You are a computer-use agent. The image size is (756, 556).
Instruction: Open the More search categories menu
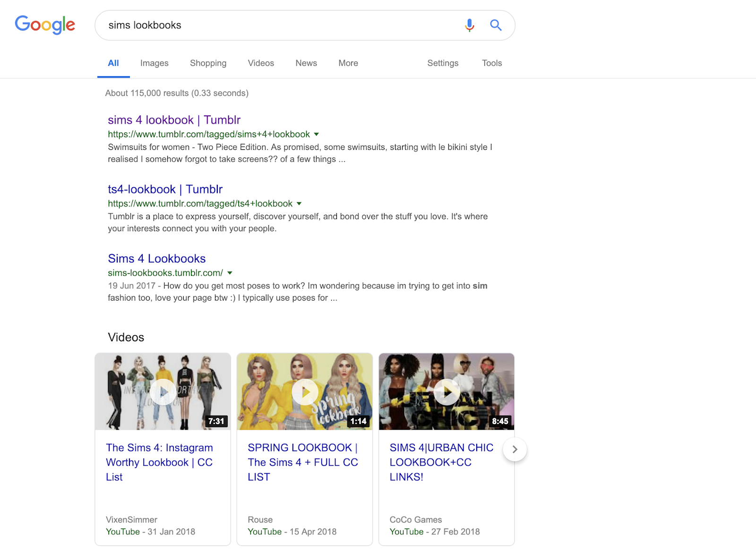[348, 63]
